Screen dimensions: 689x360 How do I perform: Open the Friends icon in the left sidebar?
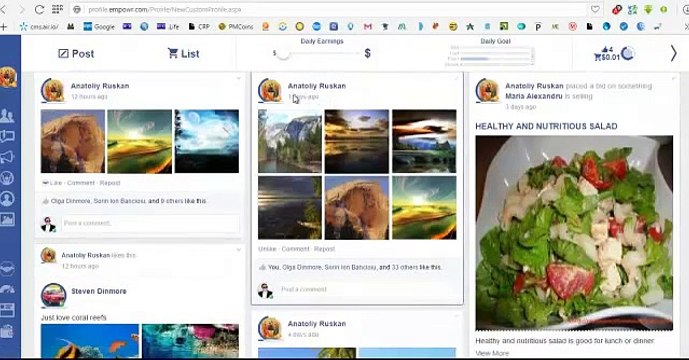point(7,115)
